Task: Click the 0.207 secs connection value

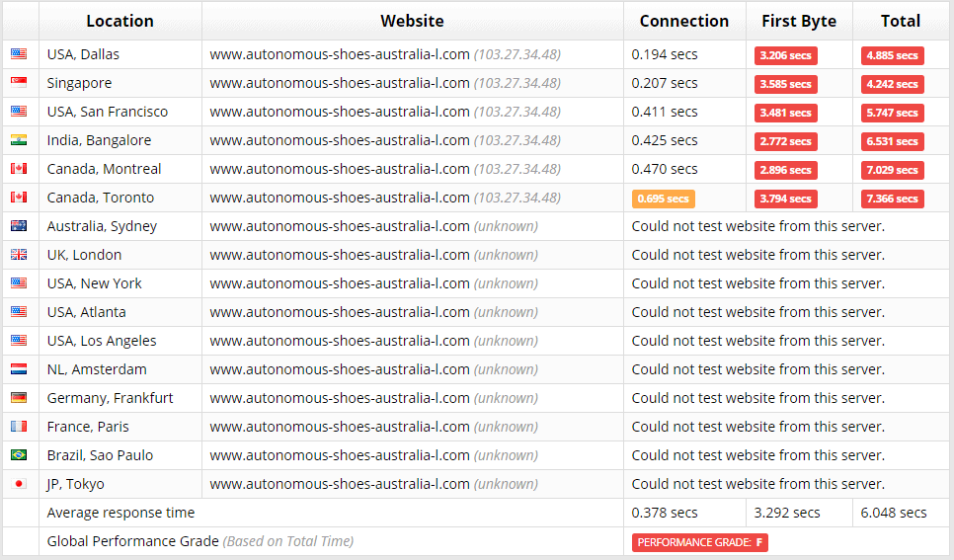Action: pyautogui.click(x=665, y=83)
